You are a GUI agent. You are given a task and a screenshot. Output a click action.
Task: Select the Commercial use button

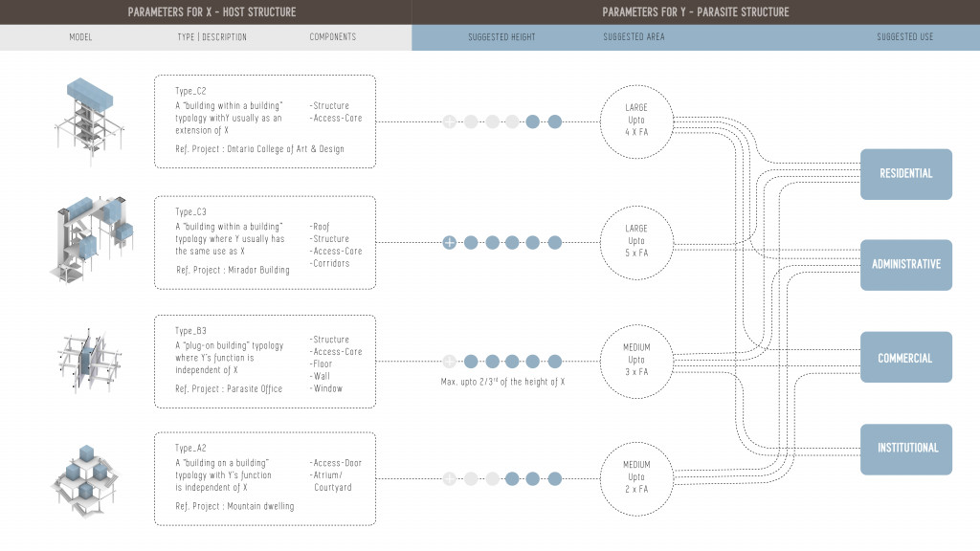pos(905,358)
